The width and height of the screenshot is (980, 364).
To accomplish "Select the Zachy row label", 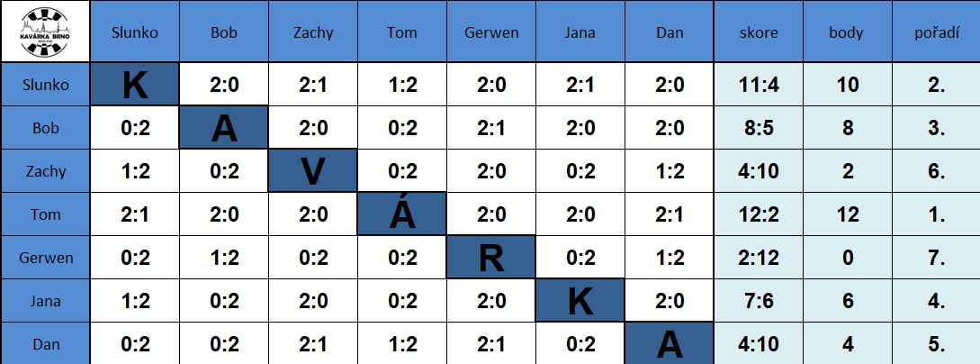I will [x=45, y=171].
